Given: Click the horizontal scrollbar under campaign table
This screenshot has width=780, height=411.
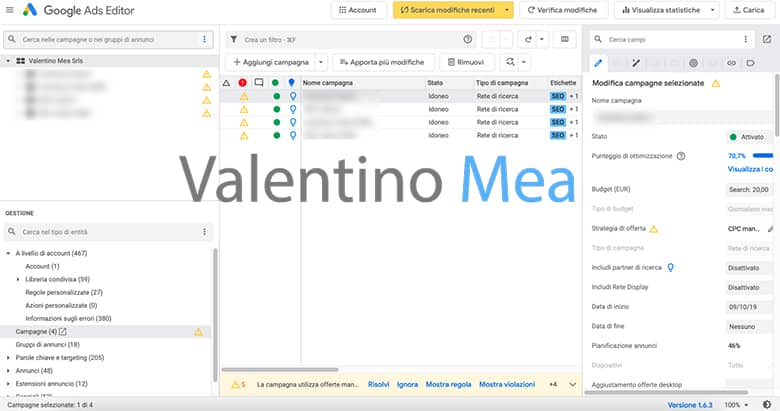Looking at the screenshot, I should pyautogui.click(x=280, y=370).
